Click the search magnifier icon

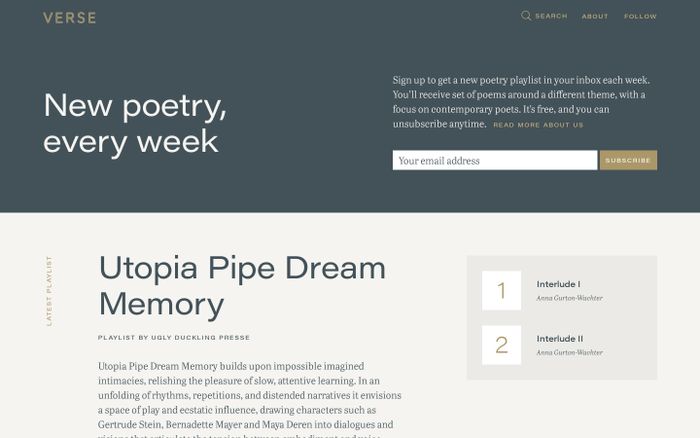point(526,16)
